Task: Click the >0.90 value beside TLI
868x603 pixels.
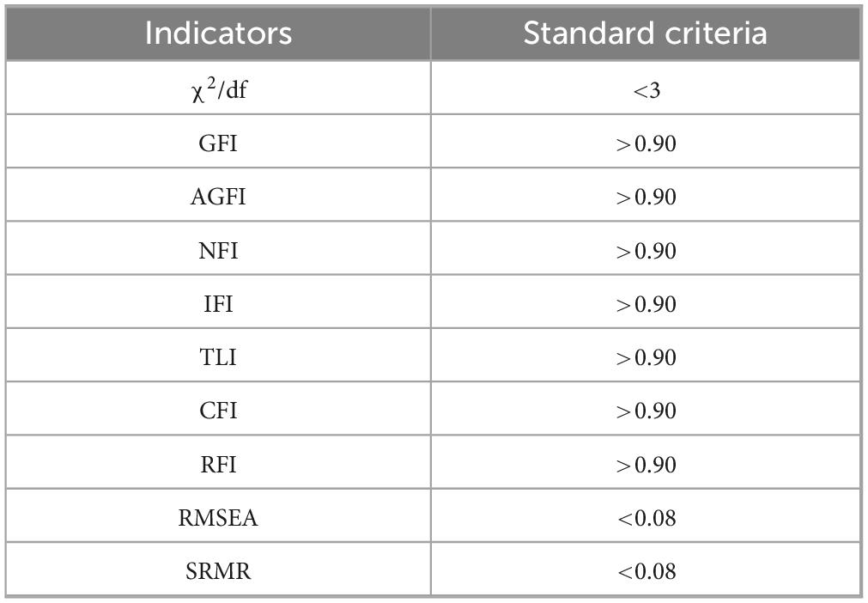Action: [x=646, y=358]
